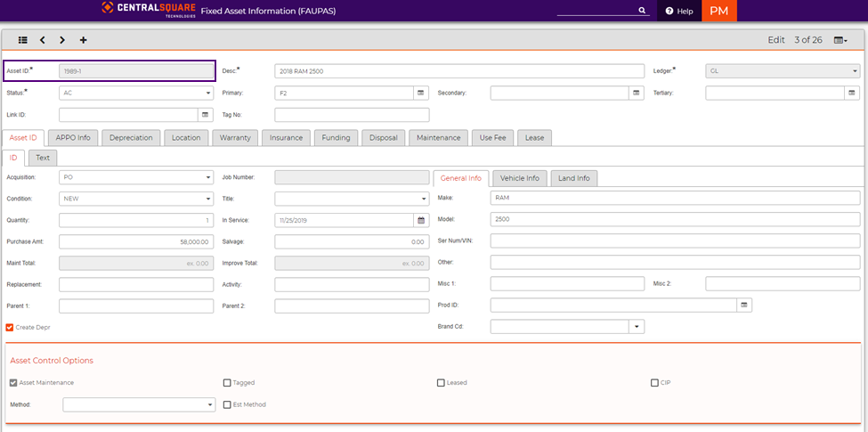
Task: Open Prod ID lookup icon
Action: point(744,306)
